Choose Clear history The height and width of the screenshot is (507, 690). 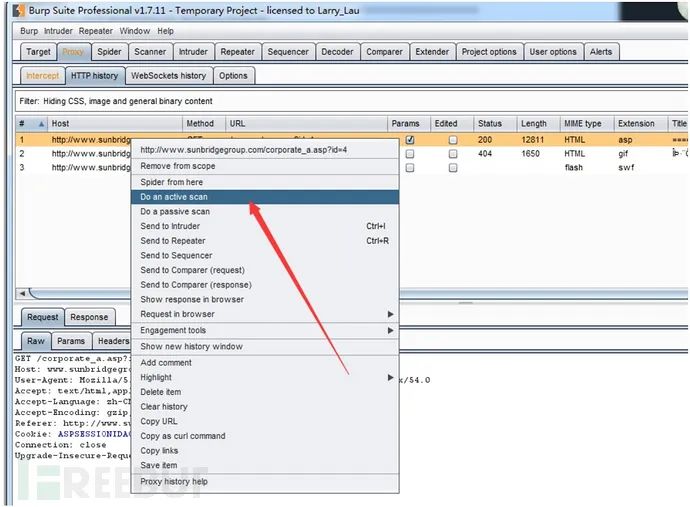(x=265, y=407)
